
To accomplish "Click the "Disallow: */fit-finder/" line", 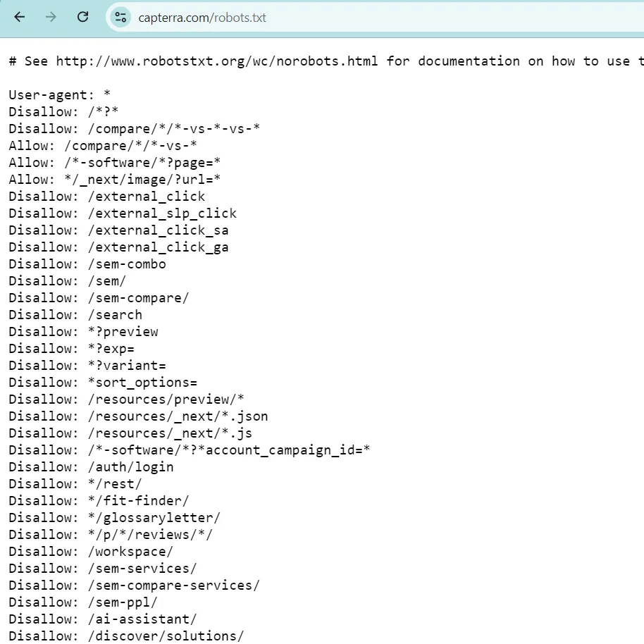I will [x=99, y=500].
